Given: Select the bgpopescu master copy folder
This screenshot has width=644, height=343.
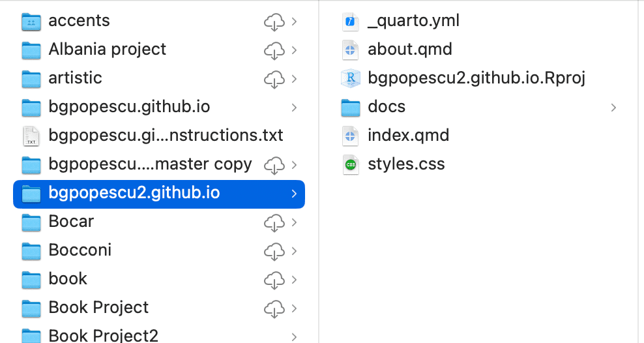Looking at the screenshot, I should pos(150,164).
